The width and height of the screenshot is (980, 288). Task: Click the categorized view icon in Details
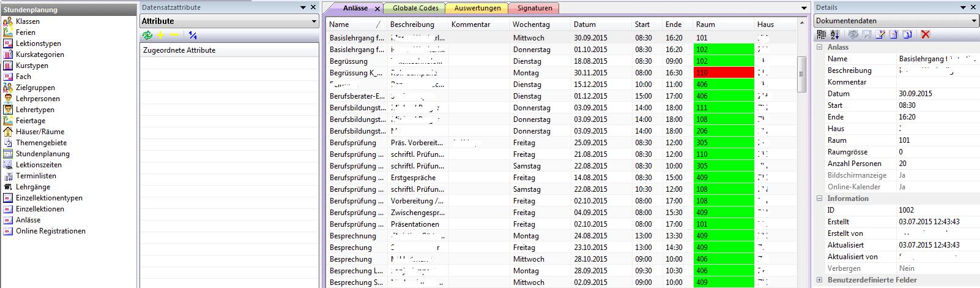click(x=822, y=35)
